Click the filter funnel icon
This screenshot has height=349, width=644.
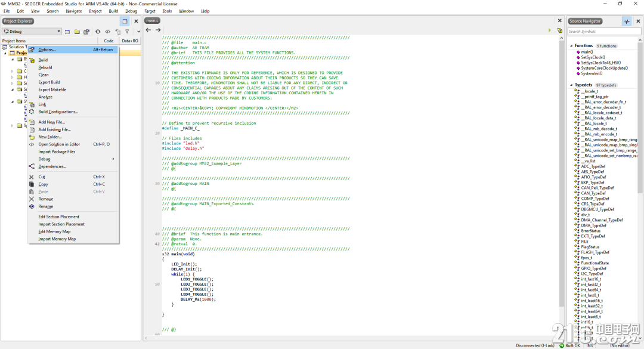pos(128,32)
